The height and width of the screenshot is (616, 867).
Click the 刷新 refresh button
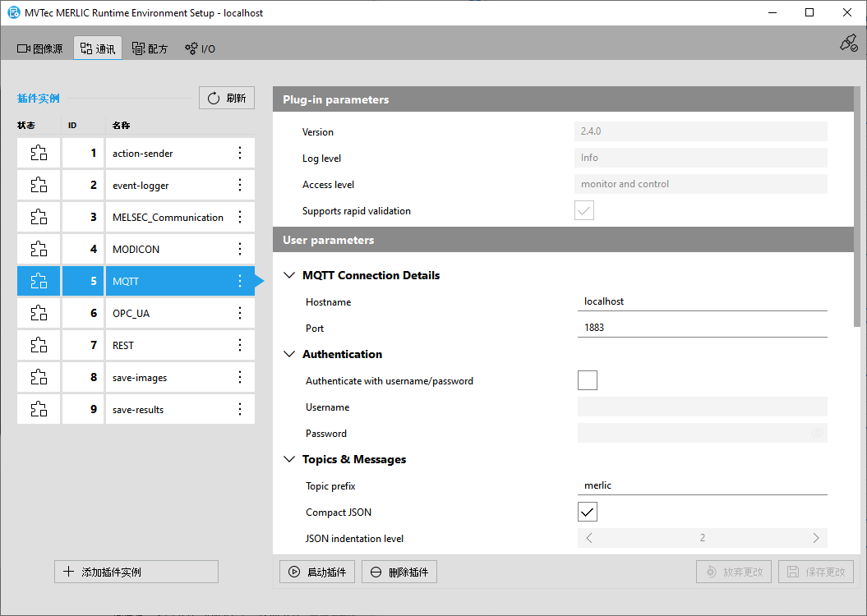coord(227,99)
